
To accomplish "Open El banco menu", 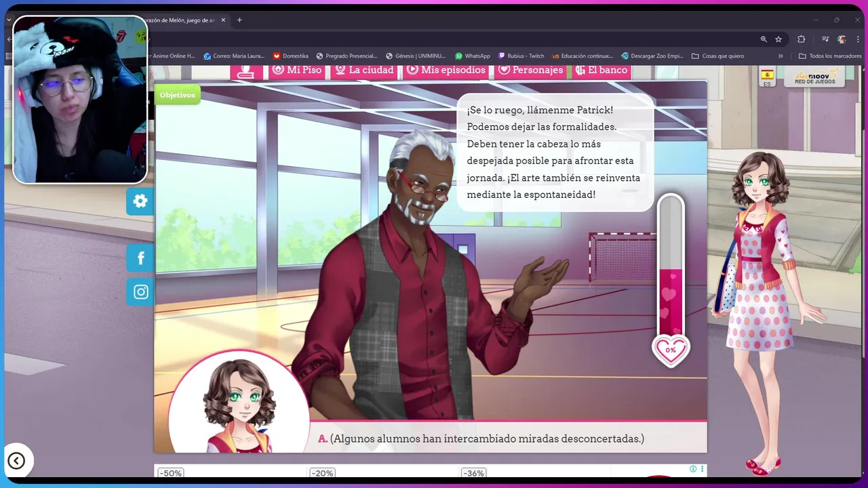I will coord(601,70).
